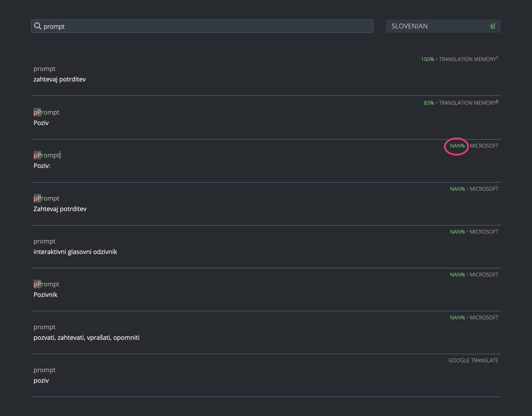Click the "interaktivni glasovni odzivnik" translation

click(x=75, y=252)
